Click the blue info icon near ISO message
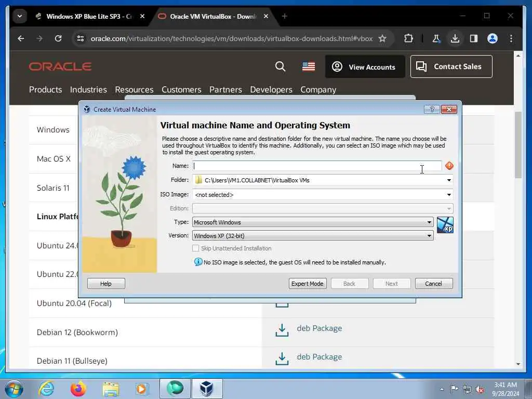Viewport: 532px width, 399px height. [x=198, y=262]
